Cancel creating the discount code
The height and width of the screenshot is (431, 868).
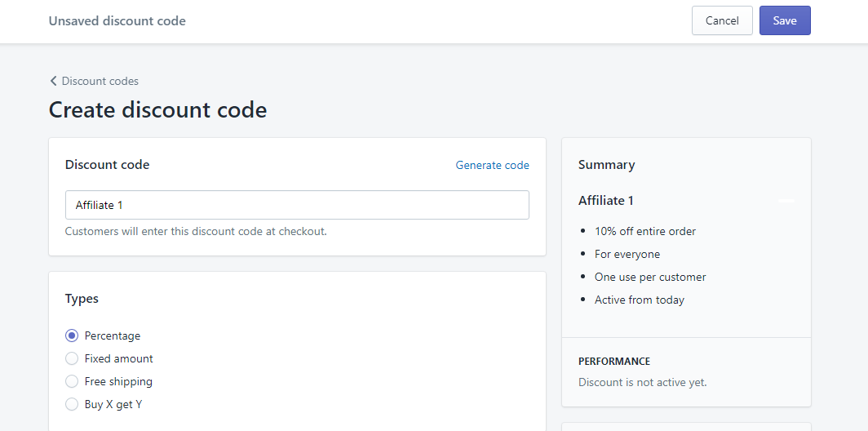point(722,20)
